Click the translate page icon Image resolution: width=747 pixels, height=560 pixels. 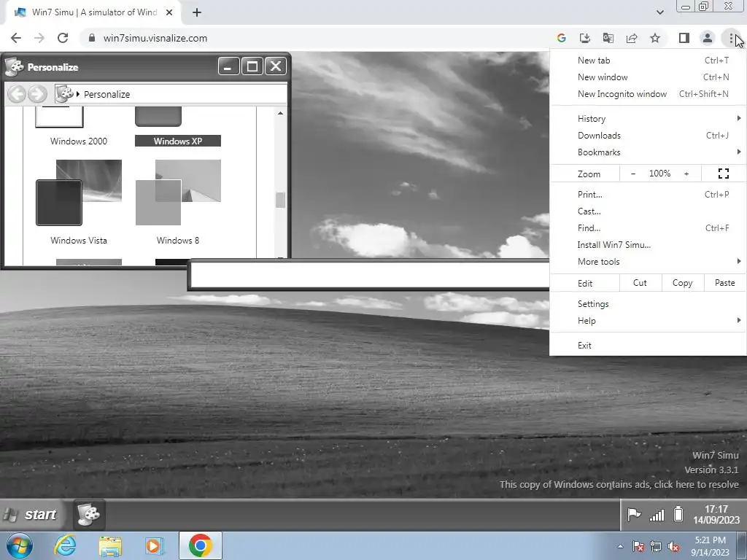(608, 38)
